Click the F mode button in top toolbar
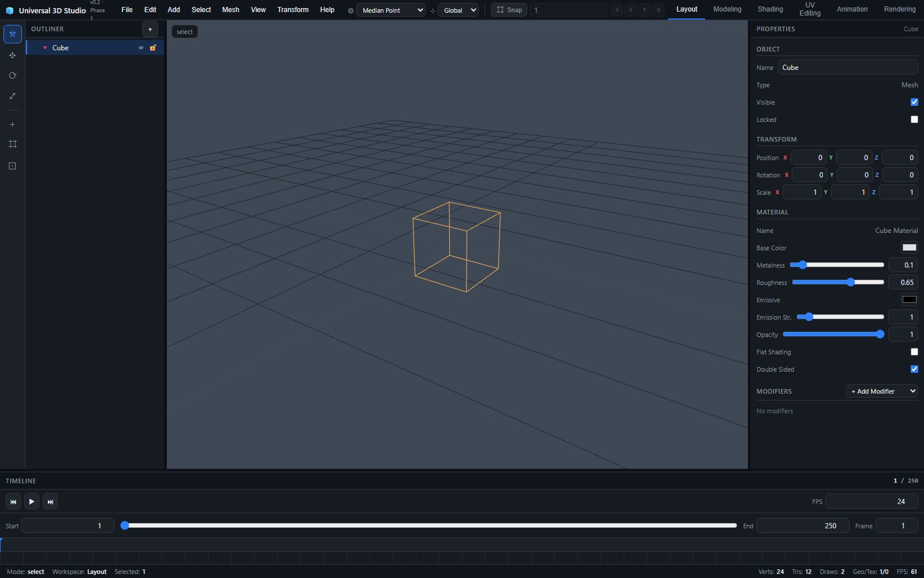924x578 pixels. [644, 10]
